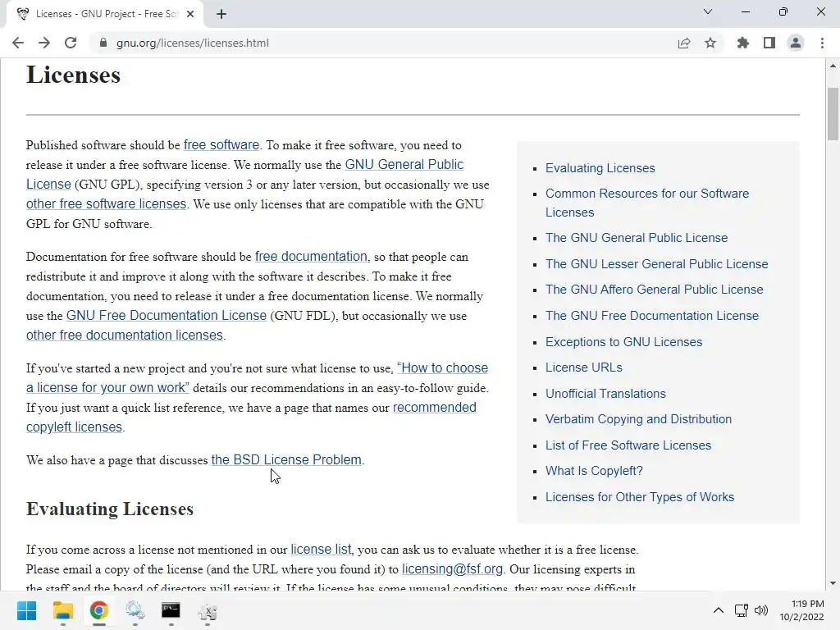
Task: Click the 'Evaluating Licenses' section heading
Action: (110, 509)
